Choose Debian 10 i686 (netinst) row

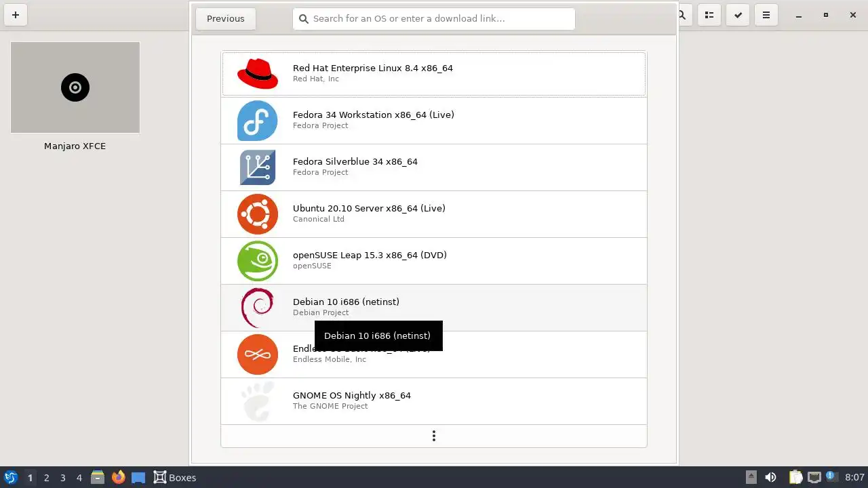click(x=434, y=308)
